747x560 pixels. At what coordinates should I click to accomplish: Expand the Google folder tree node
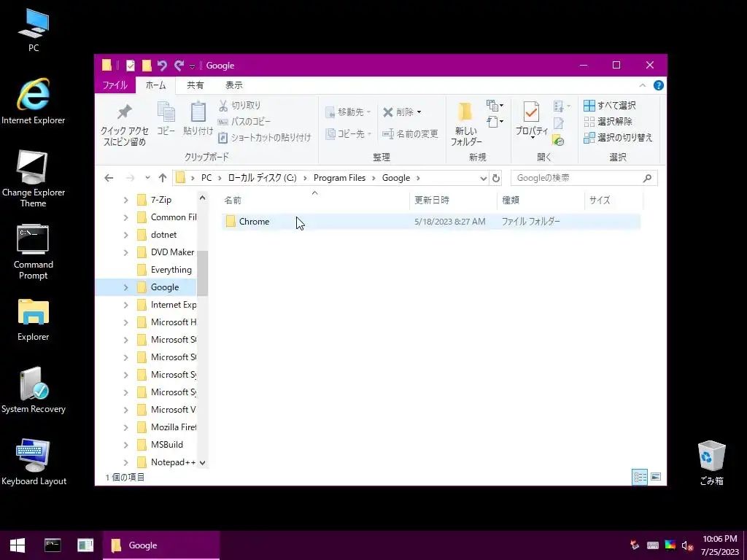[x=125, y=287]
